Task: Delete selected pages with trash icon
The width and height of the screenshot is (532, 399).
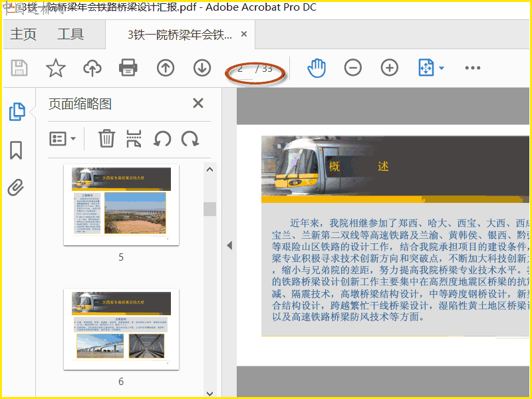Action: click(x=106, y=138)
